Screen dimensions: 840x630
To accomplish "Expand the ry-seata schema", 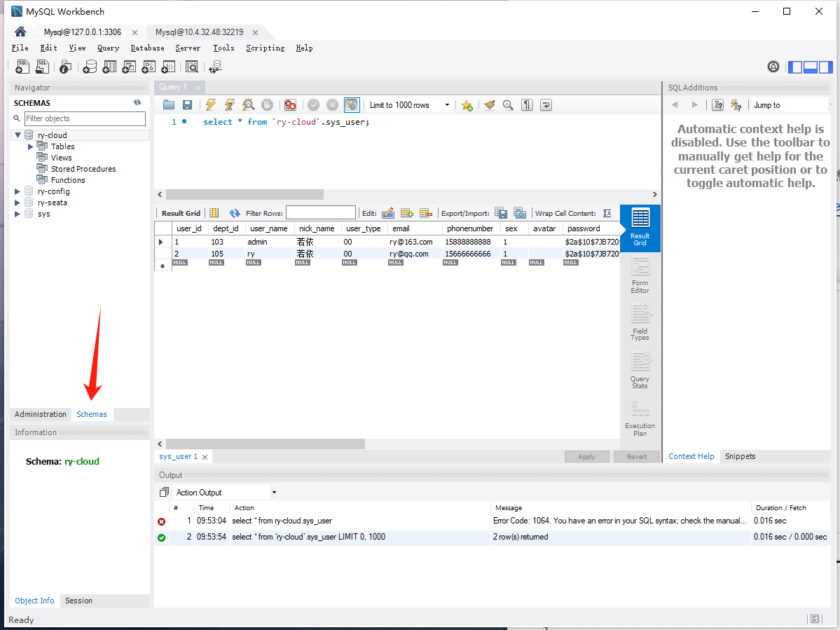I will point(17,203).
